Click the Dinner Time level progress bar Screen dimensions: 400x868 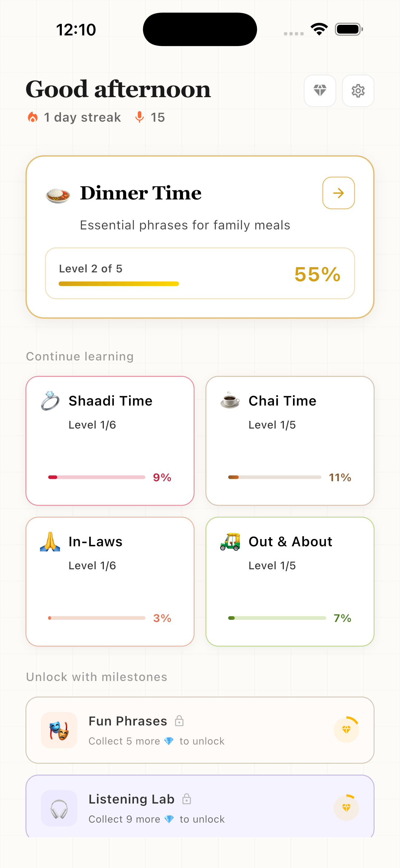[119, 284]
